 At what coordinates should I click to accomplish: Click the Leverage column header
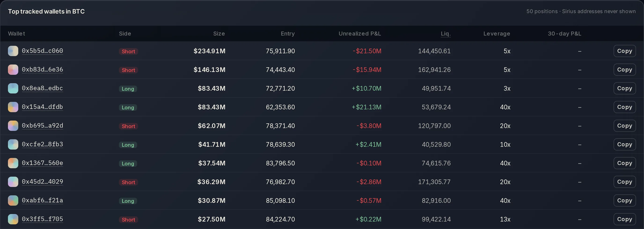(497, 34)
